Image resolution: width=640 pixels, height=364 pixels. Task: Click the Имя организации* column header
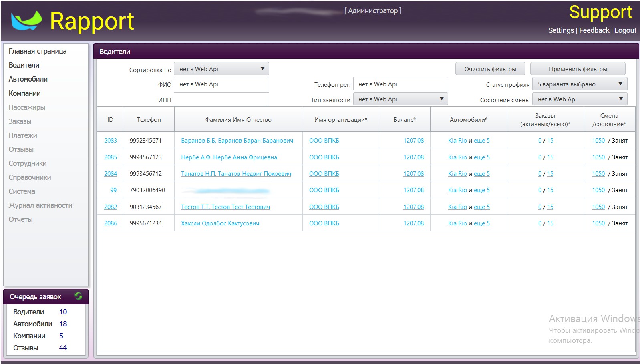(341, 119)
